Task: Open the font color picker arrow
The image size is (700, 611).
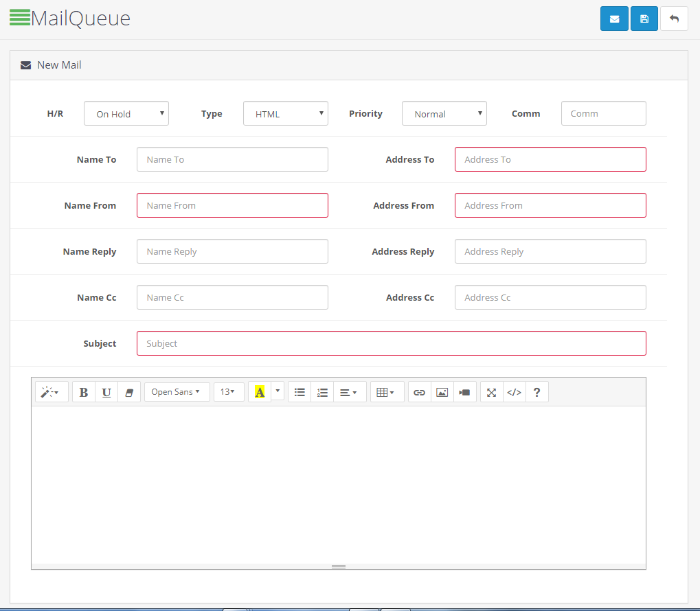Action: pos(278,391)
